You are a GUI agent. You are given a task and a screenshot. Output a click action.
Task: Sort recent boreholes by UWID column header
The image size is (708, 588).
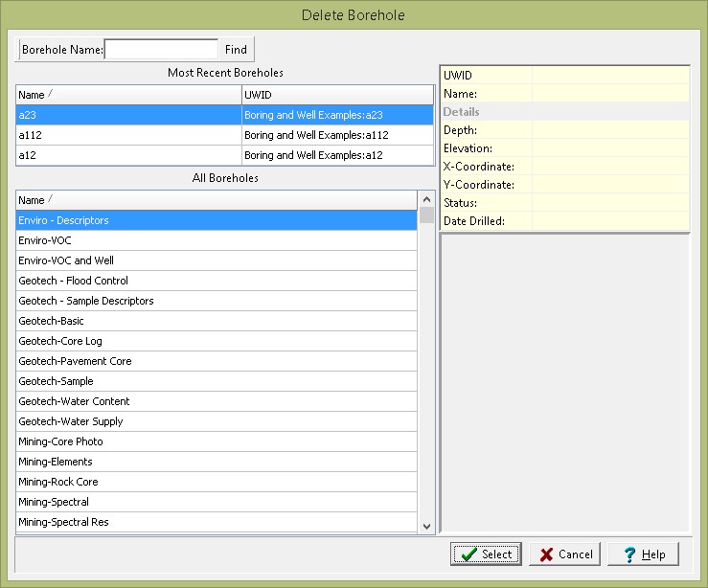click(x=335, y=95)
